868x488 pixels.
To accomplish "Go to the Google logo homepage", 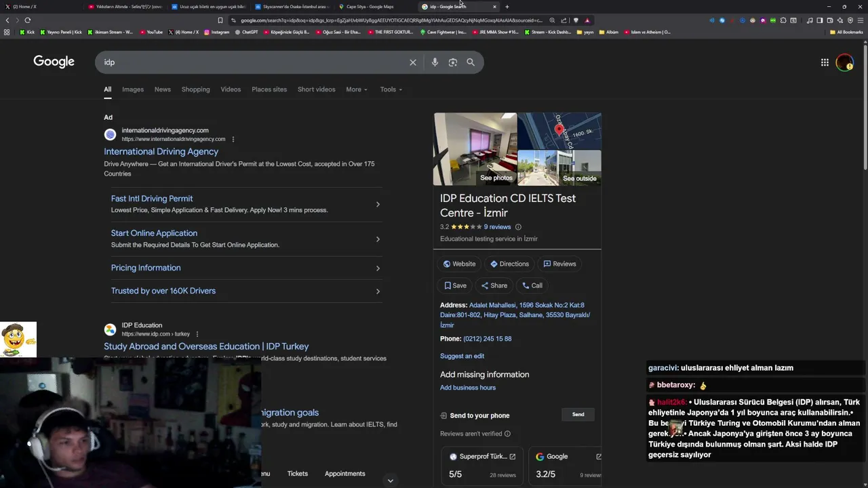I will point(54,62).
